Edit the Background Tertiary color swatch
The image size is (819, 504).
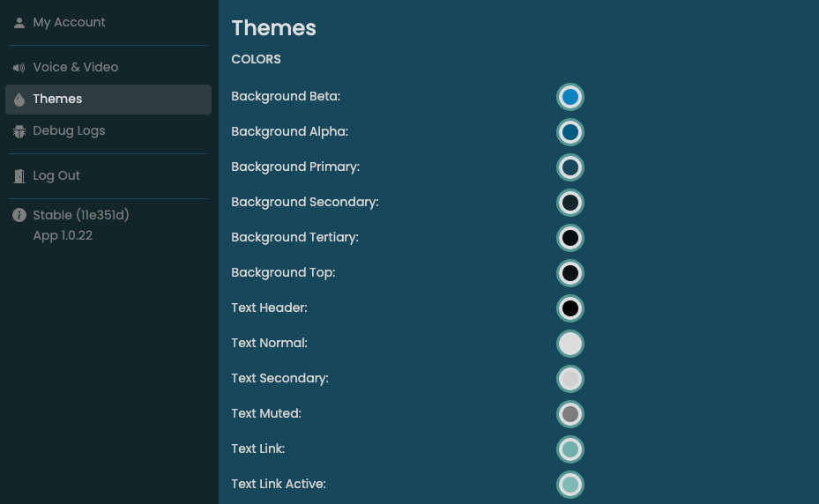tap(570, 238)
